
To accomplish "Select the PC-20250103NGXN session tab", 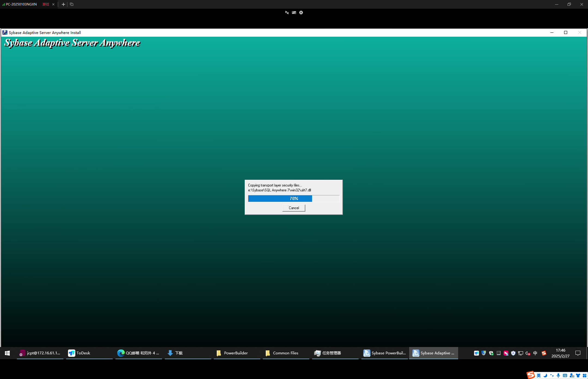I will tap(22, 4).
